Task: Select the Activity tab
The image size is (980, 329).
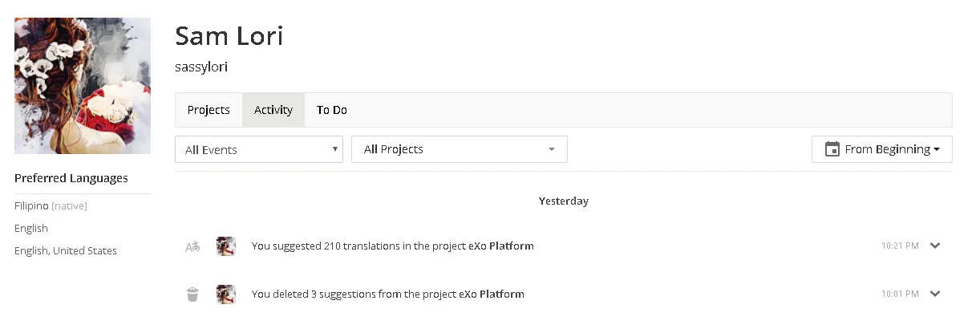Action: click(x=273, y=110)
